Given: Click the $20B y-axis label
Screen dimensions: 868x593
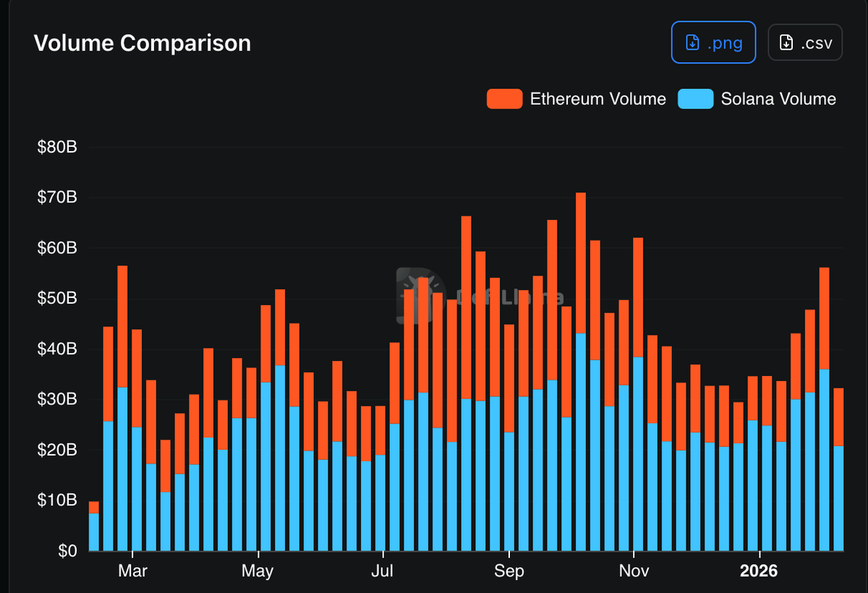Looking at the screenshot, I should click(x=56, y=450).
